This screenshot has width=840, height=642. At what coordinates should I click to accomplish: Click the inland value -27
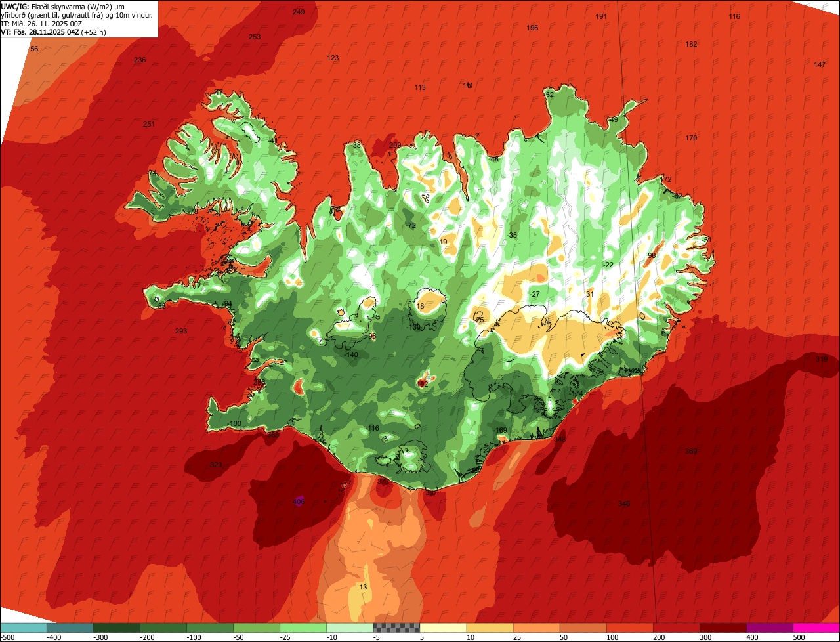(535, 295)
